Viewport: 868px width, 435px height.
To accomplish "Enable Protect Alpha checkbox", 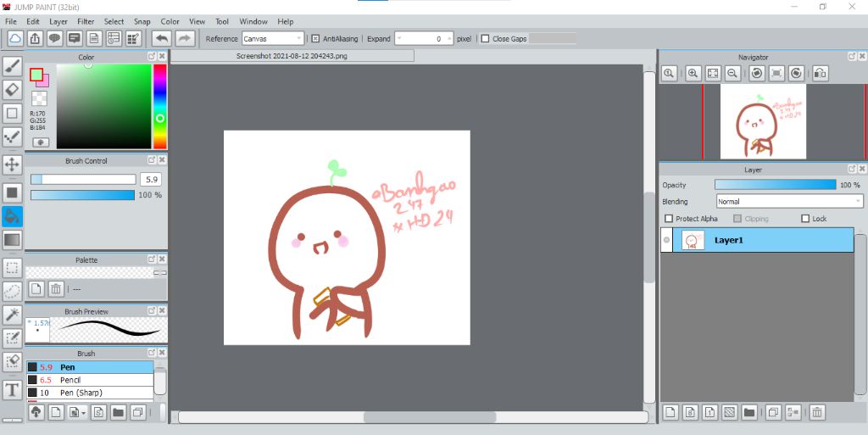I will (x=669, y=219).
